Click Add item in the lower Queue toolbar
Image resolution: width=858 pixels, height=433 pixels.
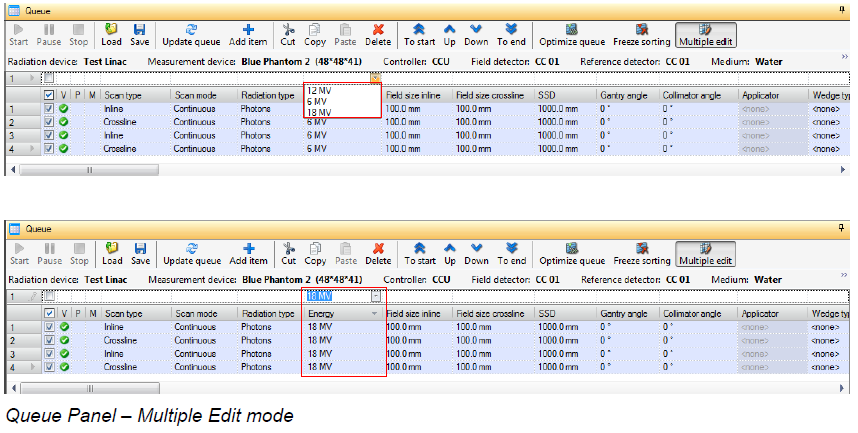tap(247, 254)
